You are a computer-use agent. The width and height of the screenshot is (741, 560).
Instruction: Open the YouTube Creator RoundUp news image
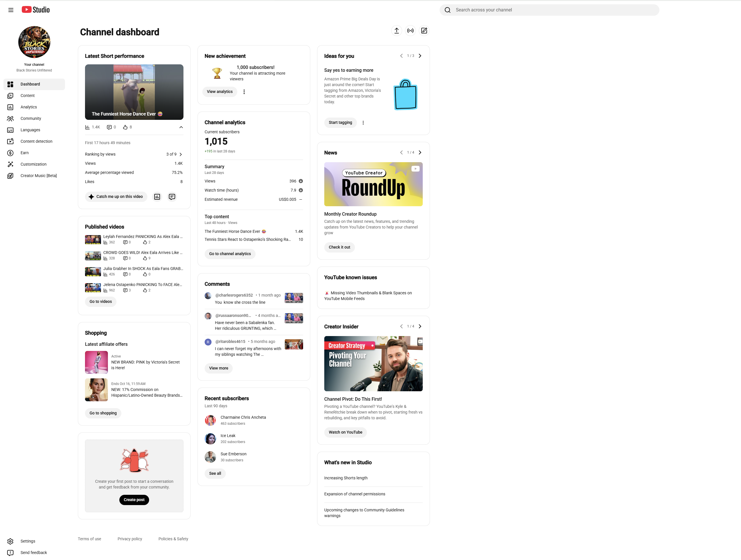373,184
